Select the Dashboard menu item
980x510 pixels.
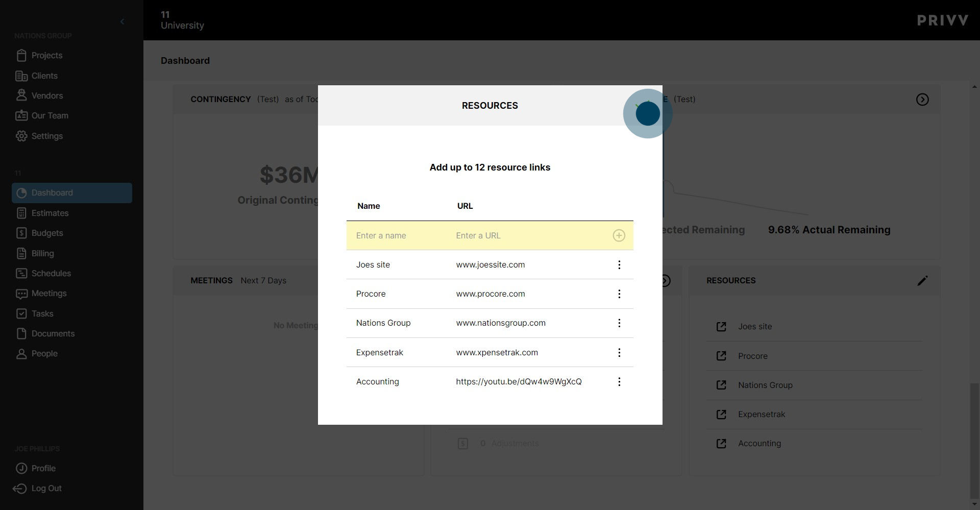(x=72, y=193)
